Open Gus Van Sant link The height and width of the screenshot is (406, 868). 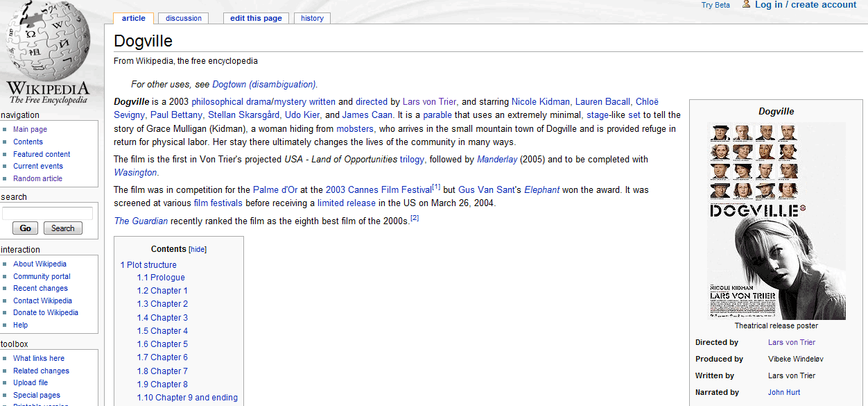[487, 189]
